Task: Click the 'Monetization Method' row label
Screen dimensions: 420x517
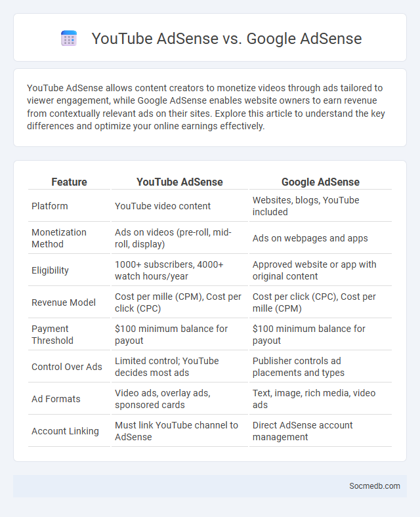Action: (58, 238)
